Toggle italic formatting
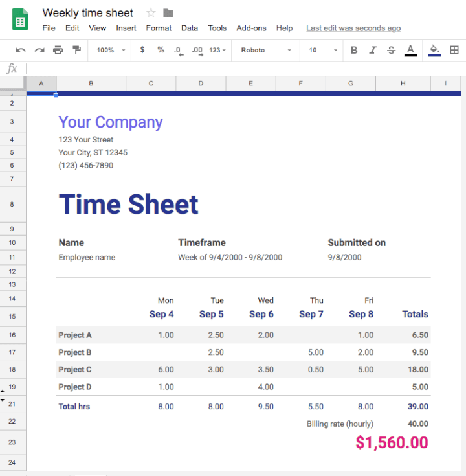466x476 pixels. coord(372,50)
